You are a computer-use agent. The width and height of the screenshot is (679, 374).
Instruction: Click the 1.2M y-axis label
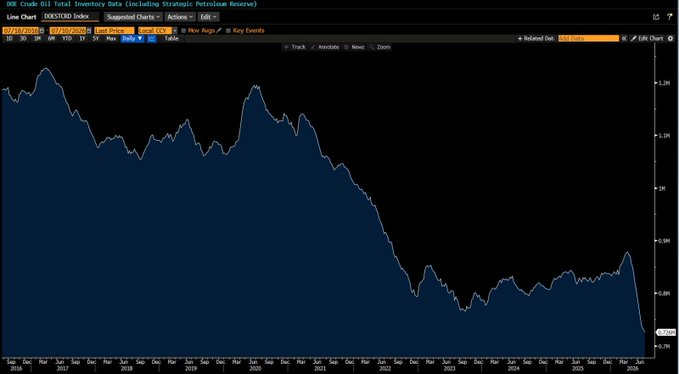click(x=665, y=83)
